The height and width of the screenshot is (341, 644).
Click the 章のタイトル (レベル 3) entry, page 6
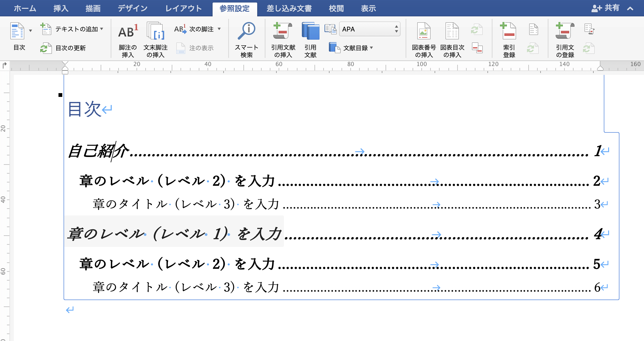point(186,287)
